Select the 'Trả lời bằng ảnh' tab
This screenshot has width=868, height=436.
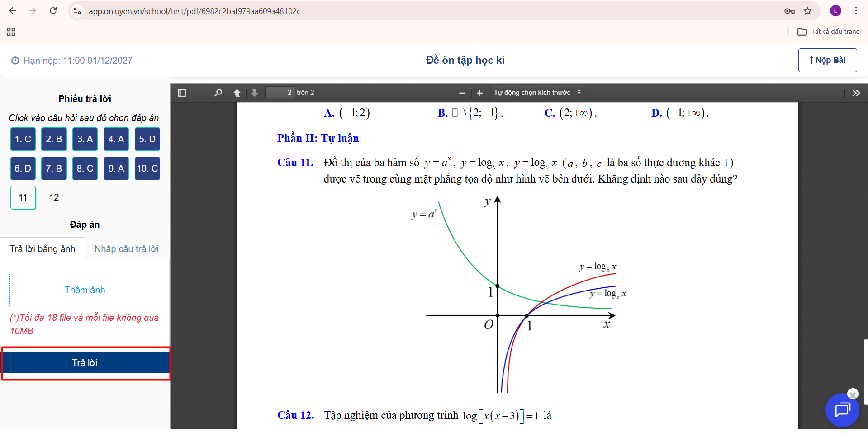43,249
